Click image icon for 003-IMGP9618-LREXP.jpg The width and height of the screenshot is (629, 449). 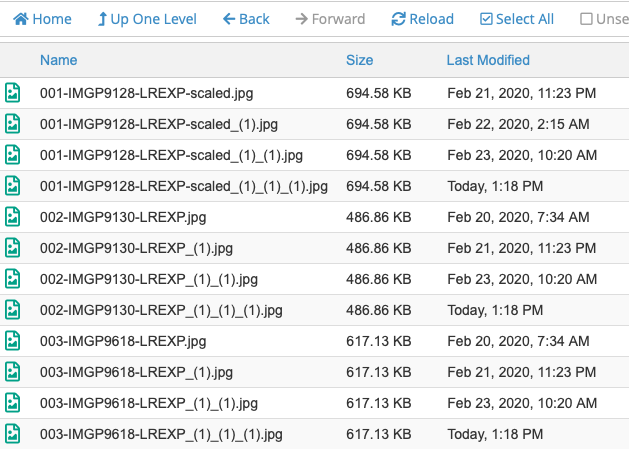[13, 341]
